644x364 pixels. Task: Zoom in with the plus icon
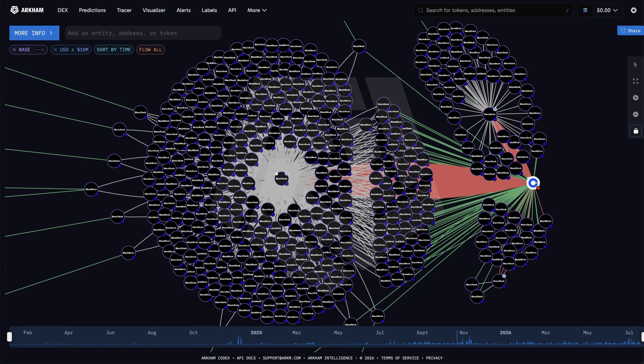coord(635,98)
